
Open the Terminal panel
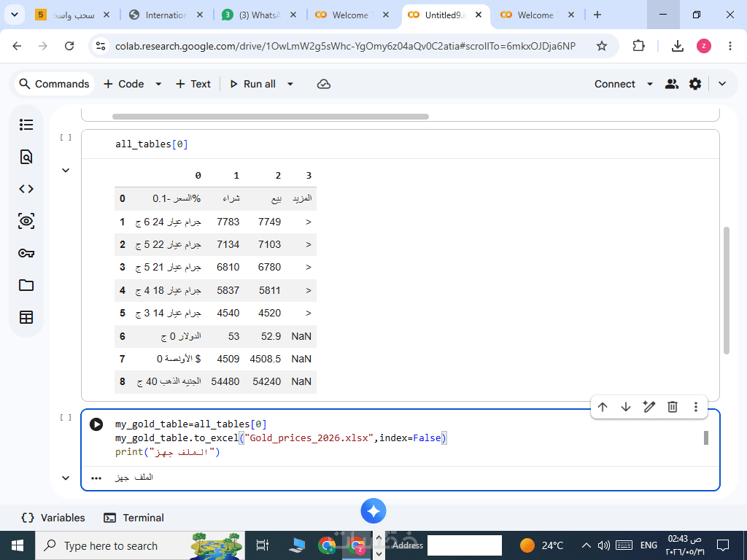[134, 518]
